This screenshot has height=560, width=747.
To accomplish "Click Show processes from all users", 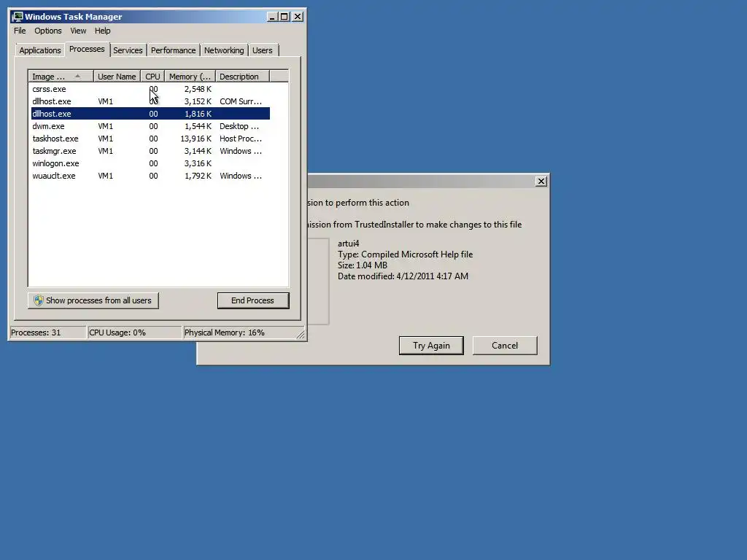I will (x=93, y=300).
